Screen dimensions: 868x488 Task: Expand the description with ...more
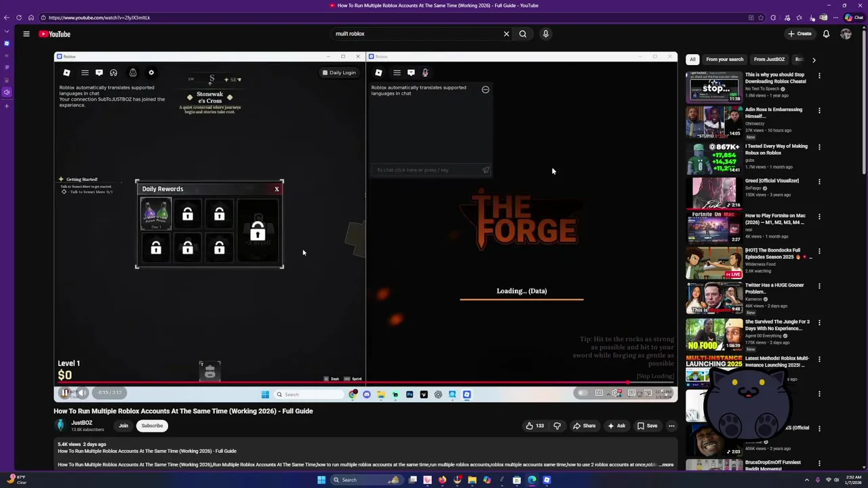tap(667, 465)
